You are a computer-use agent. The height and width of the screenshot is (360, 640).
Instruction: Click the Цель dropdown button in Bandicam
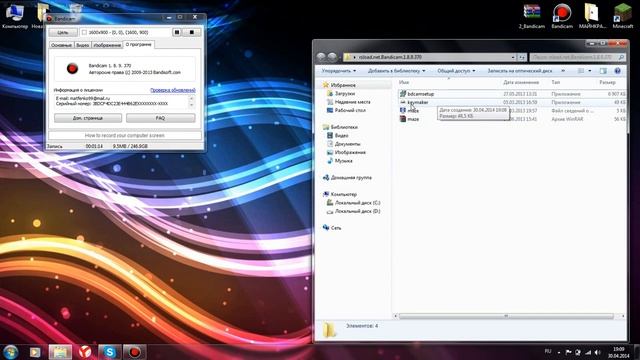pos(63,32)
